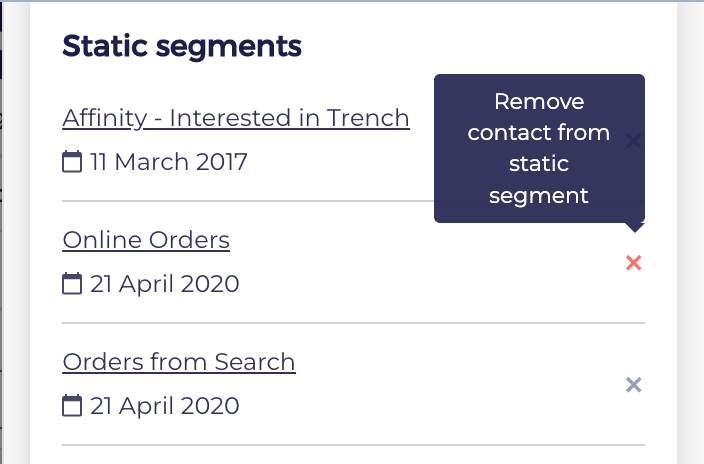Click the remove X on Affinity row
The width and height of the screenshot is (704, 464).
(x=634, y=141)
